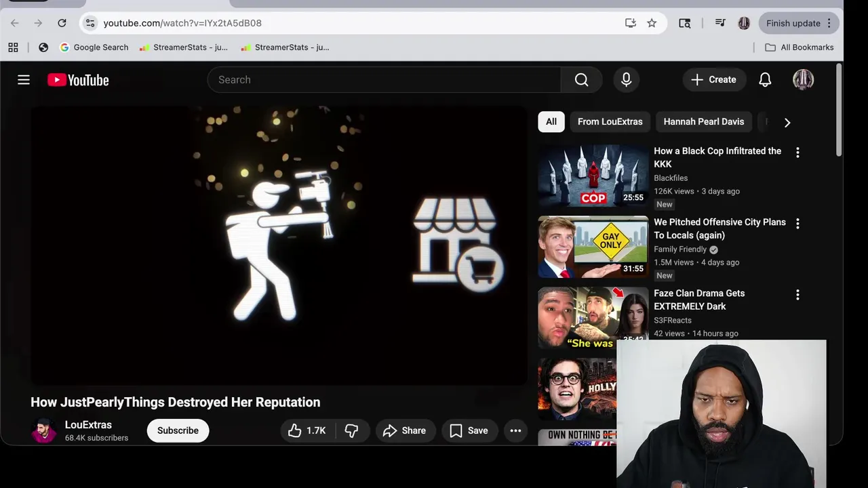The height and width of the screenshot is (488, 868).
Task: Open options for Offensive City Plans video
Action: (797, 223)
